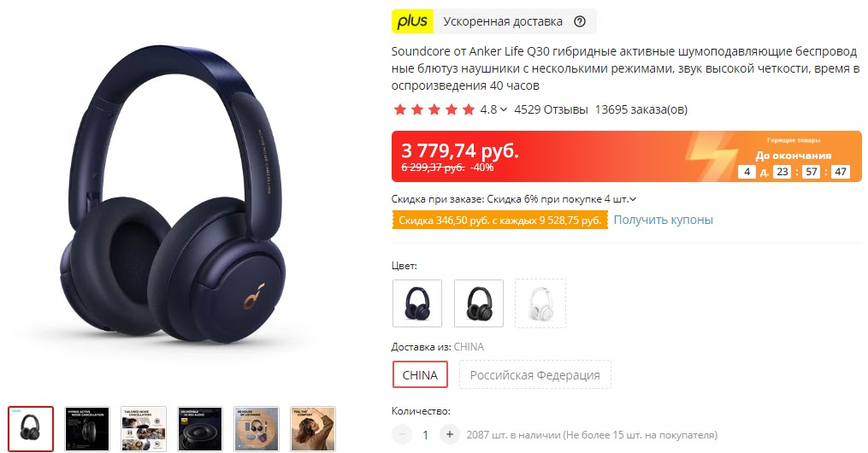The image size is (868, 453).
Task: Decrease quantity with the minus stepper button
Action: (x=403, y=435)
